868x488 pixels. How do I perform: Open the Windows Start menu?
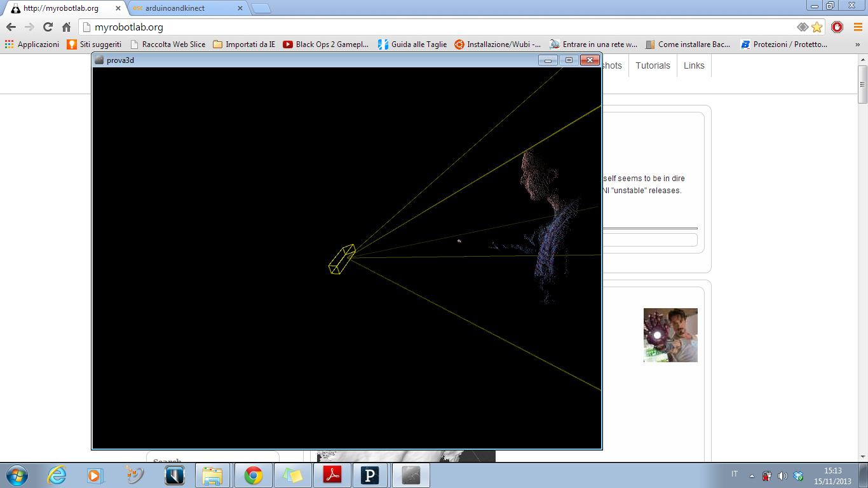(16, 475)
